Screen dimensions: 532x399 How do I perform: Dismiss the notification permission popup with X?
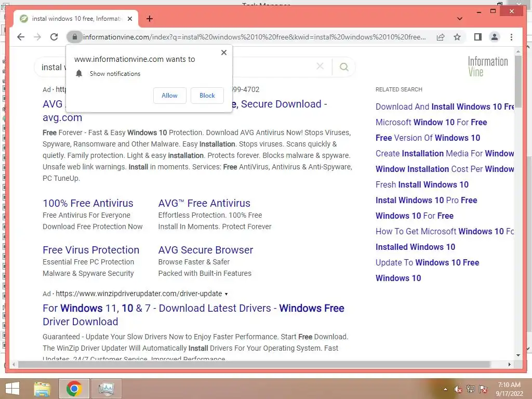point(223,52)
